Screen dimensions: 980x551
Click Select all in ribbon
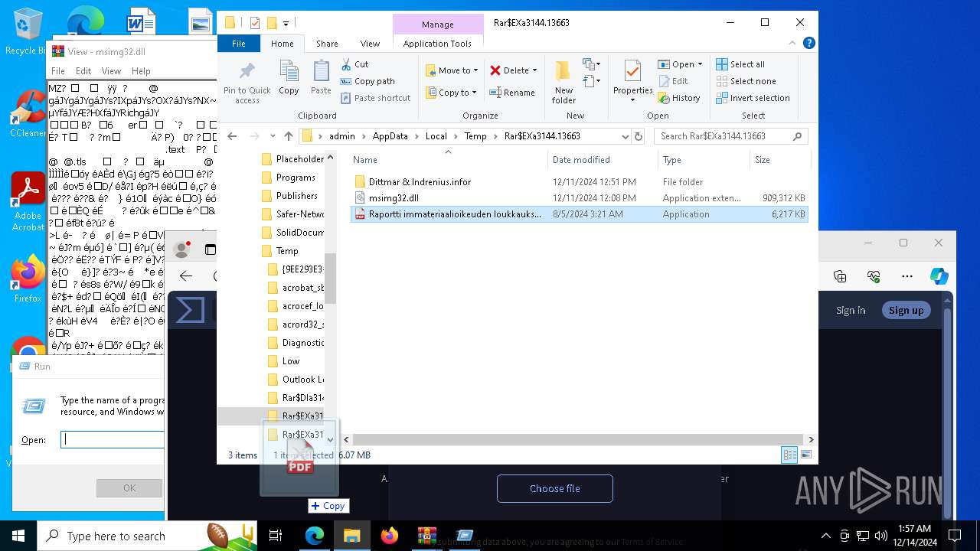[740, 64]
